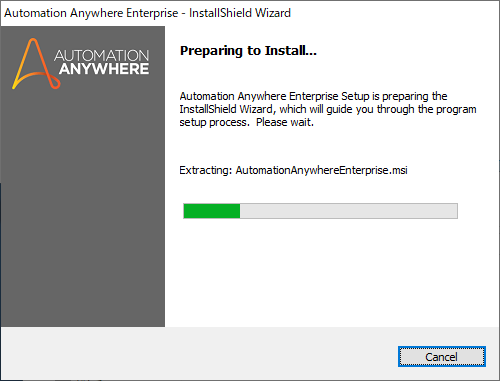The image size is (500, 381).
Task: Click the InstallShield Wizard title bar text
Action: [x=240, y=13]
